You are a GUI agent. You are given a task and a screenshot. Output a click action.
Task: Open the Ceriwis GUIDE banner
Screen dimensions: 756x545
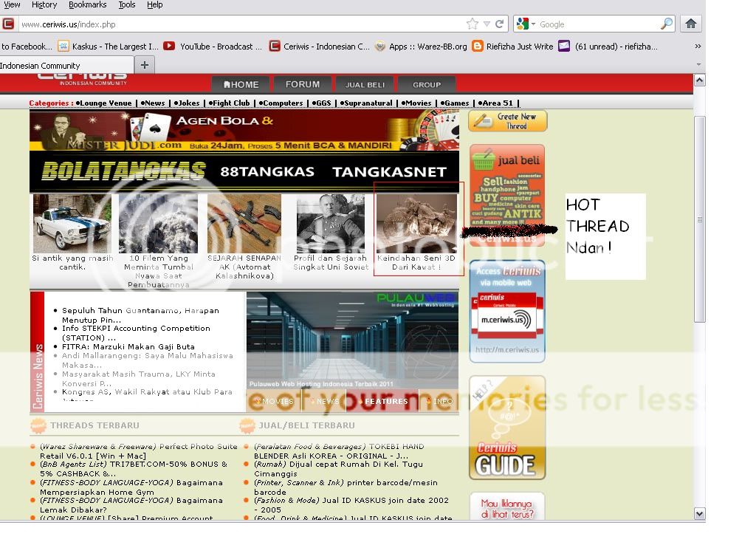click(x=507, y=428)
